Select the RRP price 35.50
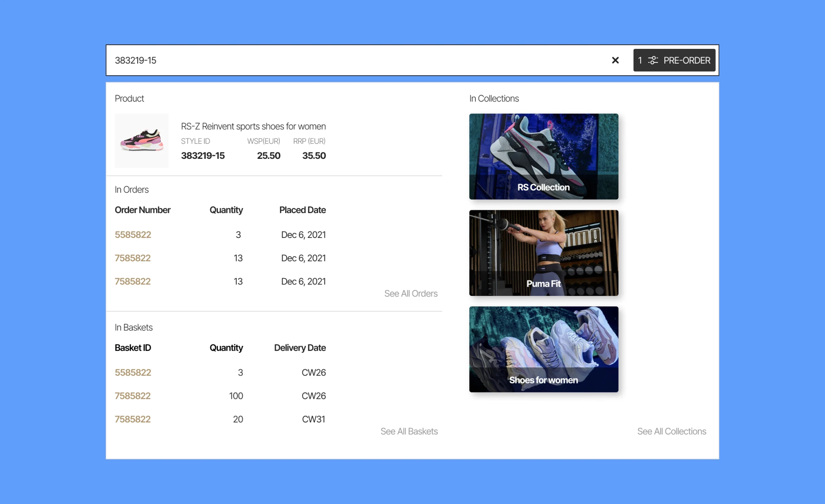The image size is (825, 504). [x=314, y=156]
